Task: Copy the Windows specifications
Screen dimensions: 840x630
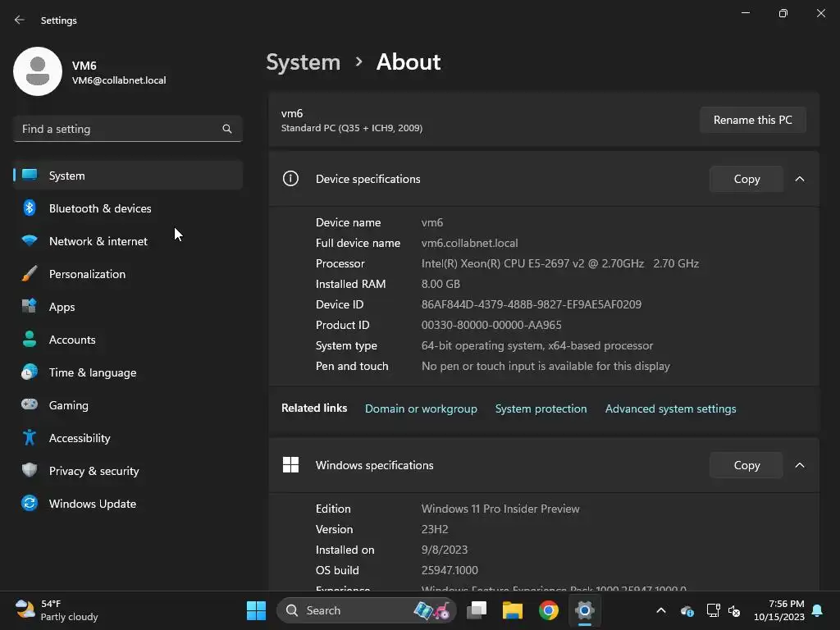Action: [x=746, y=465]
